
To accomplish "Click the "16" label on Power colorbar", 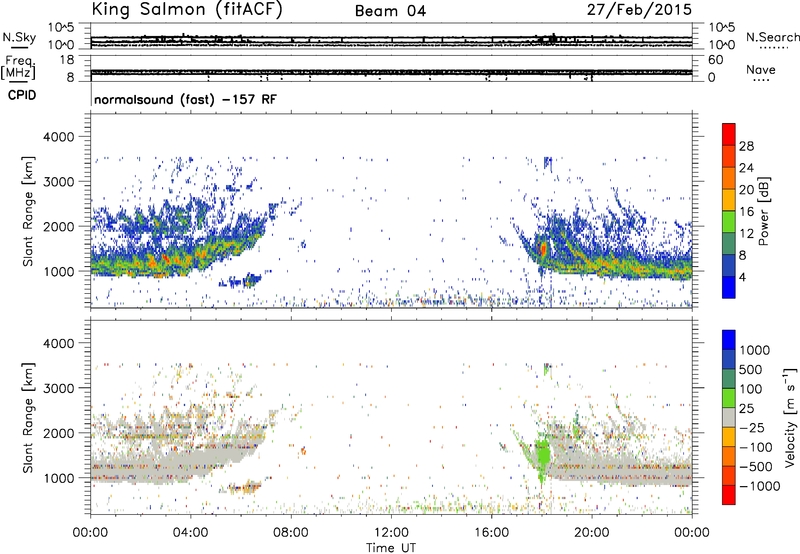I will (746, 212).
